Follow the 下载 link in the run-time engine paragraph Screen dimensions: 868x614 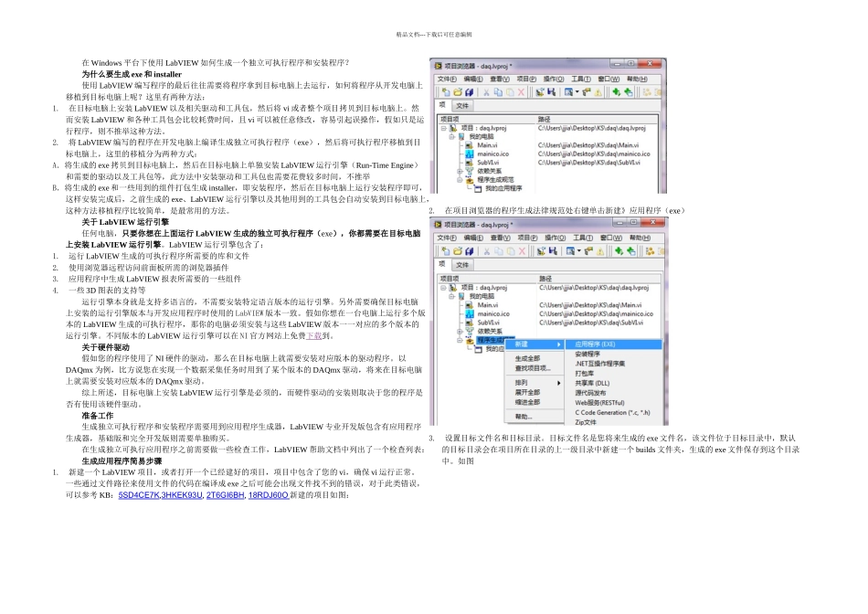314,335
